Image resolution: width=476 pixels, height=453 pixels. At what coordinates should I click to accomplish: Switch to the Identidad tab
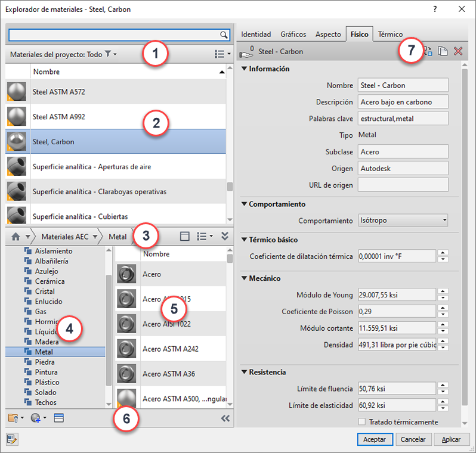click(256, 35)
